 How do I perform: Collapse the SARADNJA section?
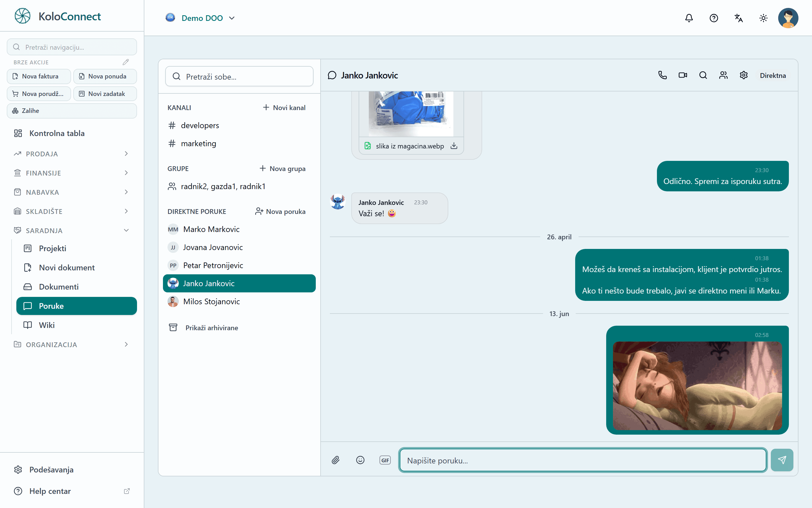pos(72,231)
